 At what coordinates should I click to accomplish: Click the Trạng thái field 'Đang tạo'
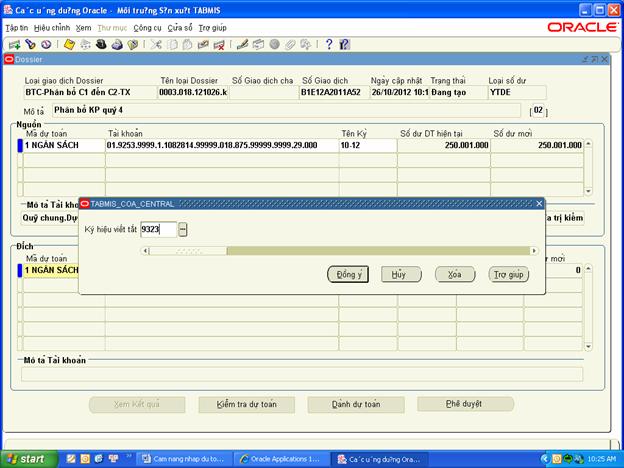point(458,92)
